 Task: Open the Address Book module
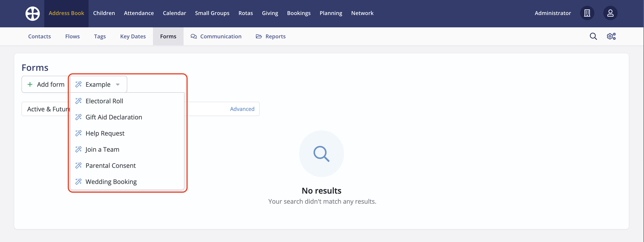point(66,13)
